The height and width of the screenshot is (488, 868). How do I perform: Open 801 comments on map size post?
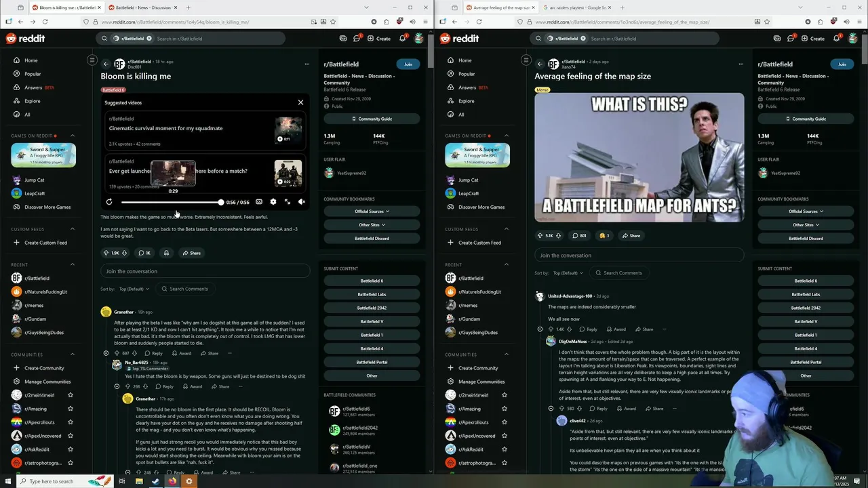click(x=579, y=236)
